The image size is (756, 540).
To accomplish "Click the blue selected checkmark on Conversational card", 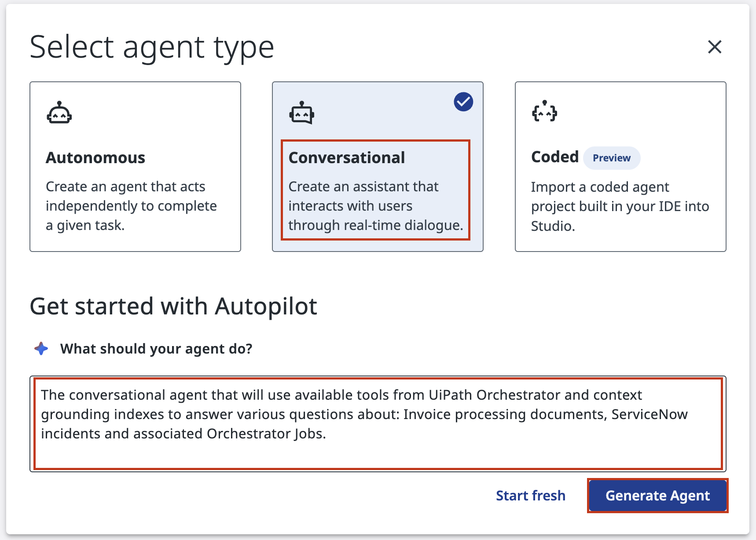I will 463,102.
